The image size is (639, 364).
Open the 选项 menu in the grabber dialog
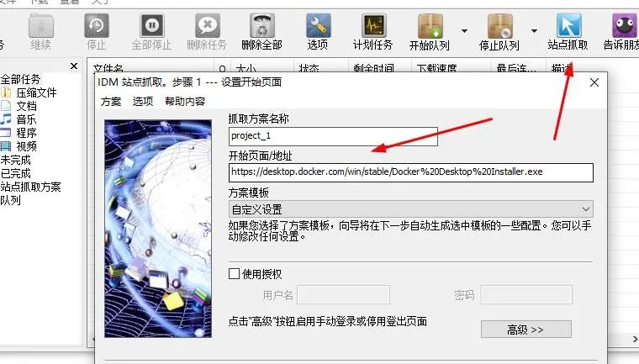tap(143, 101)
